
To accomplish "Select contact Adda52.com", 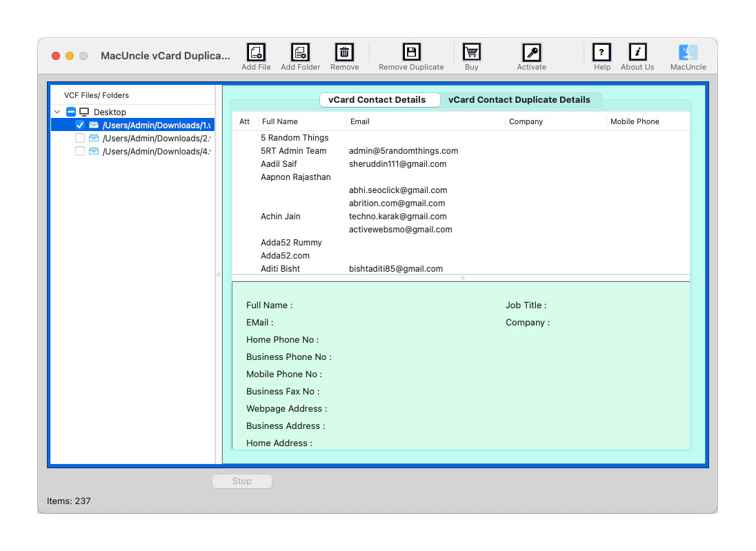I will [285, 255].
